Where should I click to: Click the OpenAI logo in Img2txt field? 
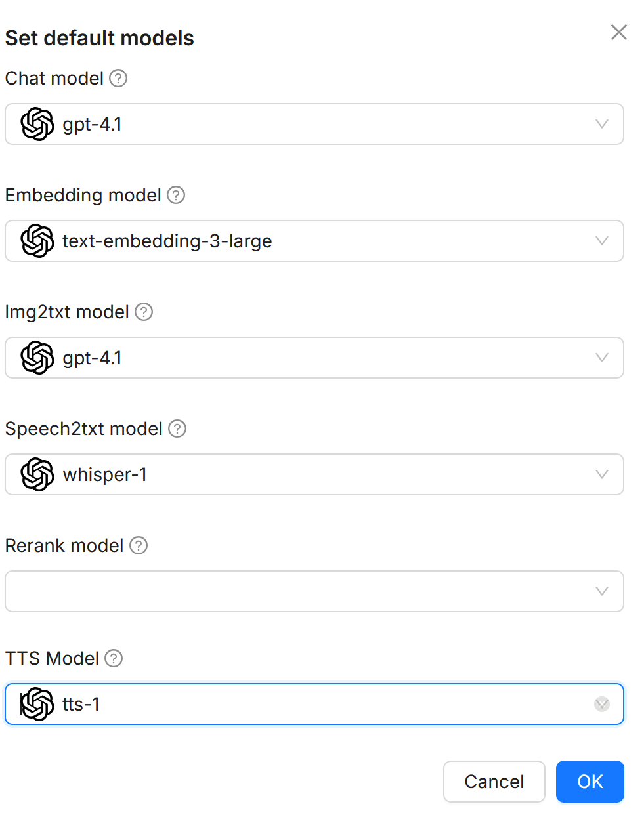[37, 358]
